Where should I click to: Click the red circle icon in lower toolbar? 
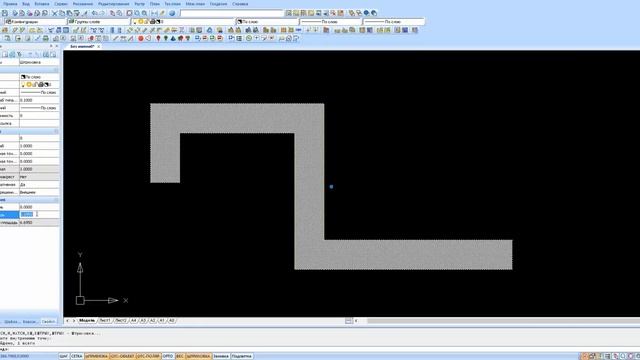[141, 38]
